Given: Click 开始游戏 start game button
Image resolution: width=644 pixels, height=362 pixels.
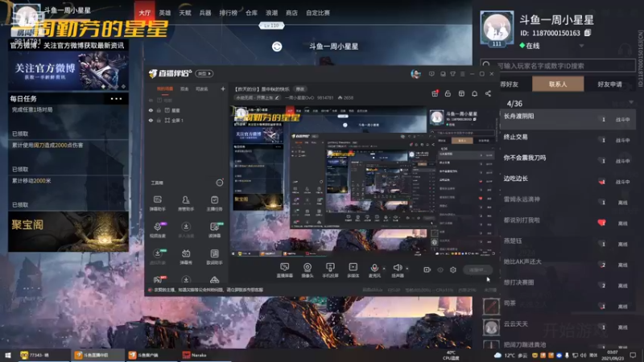Looking at the screenshot, I should pyautogui.click(x=575, y=331).
